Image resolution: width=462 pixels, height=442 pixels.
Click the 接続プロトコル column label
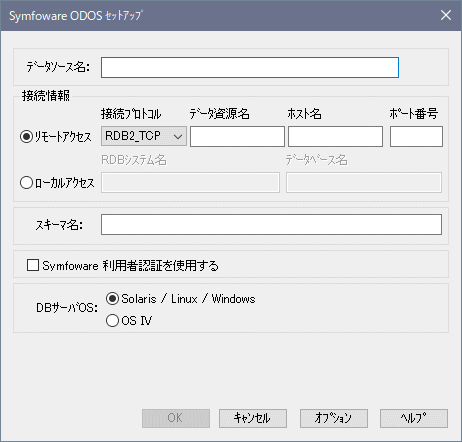pyautogui.click(x=131, y=114)
